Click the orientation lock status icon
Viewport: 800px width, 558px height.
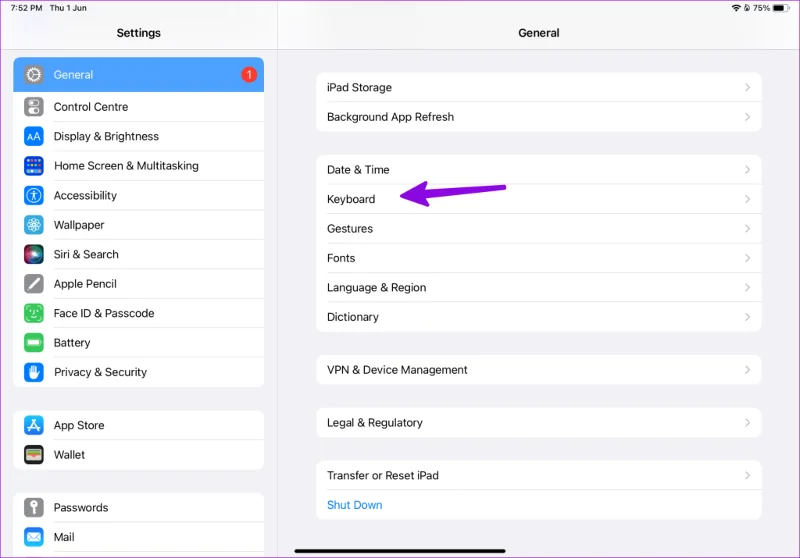point(746,8)
